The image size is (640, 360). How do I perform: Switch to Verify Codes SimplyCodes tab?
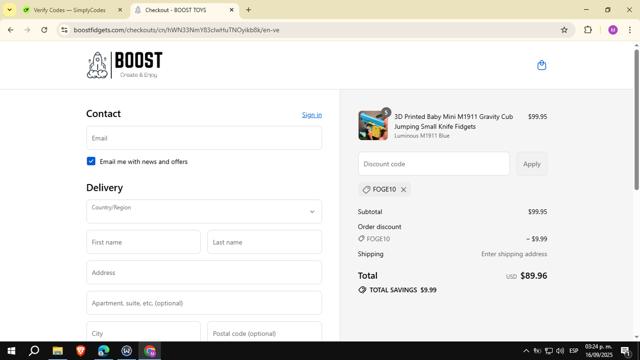pos(69,10)
